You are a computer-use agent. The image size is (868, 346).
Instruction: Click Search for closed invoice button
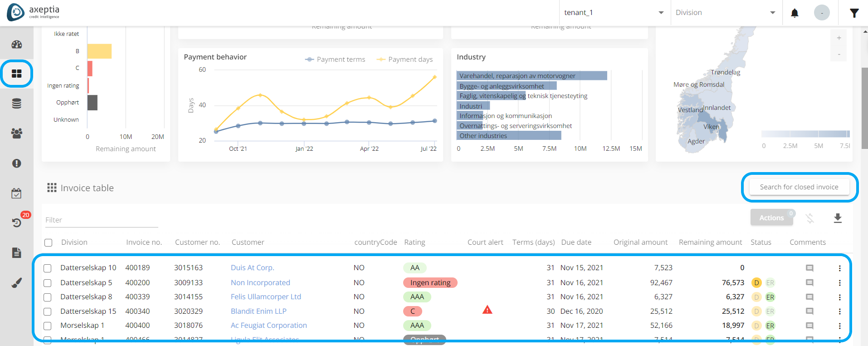799,187
